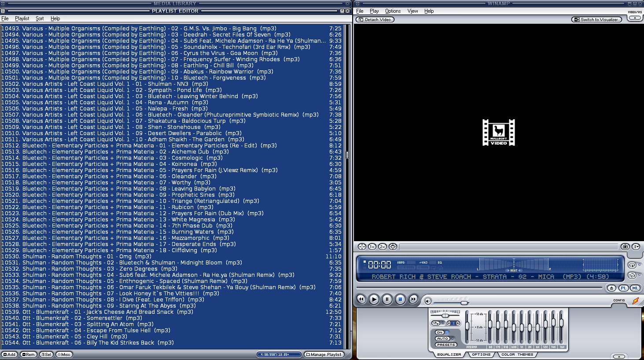Click Manage Playlist button

(x=324, y=354)
